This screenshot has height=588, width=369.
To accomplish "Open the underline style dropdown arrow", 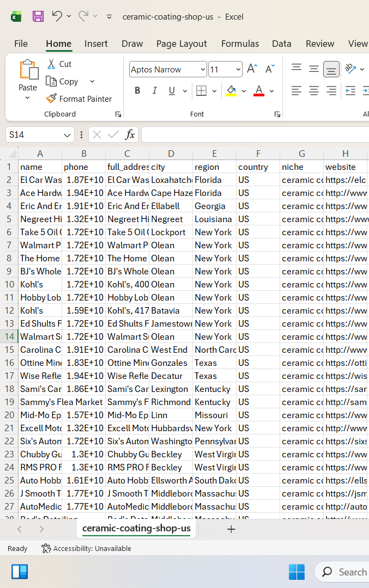I will point(185,91).
